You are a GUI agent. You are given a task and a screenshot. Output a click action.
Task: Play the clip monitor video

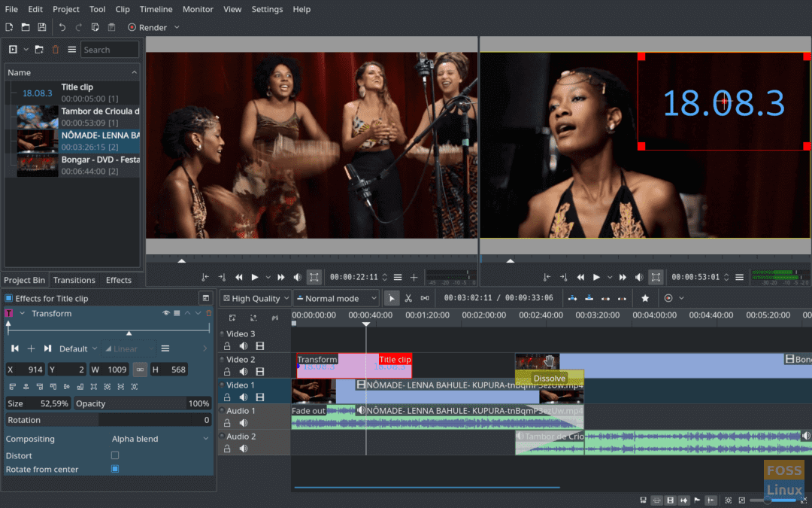click(x=254, y=277)
